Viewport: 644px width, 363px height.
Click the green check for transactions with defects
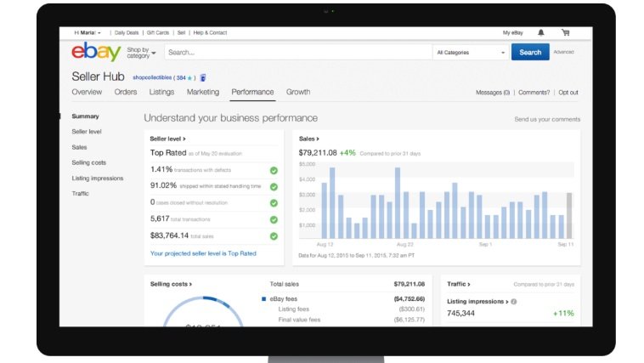point(274,170)
